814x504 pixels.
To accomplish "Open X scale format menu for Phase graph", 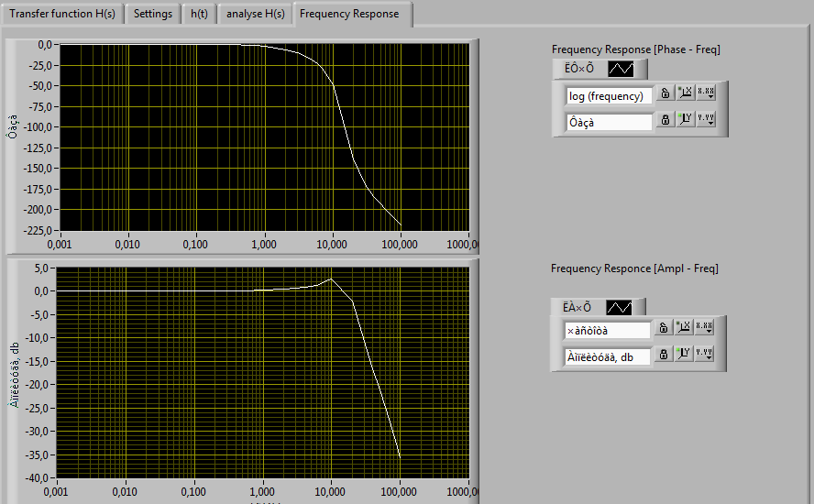I will click(705, 93).
